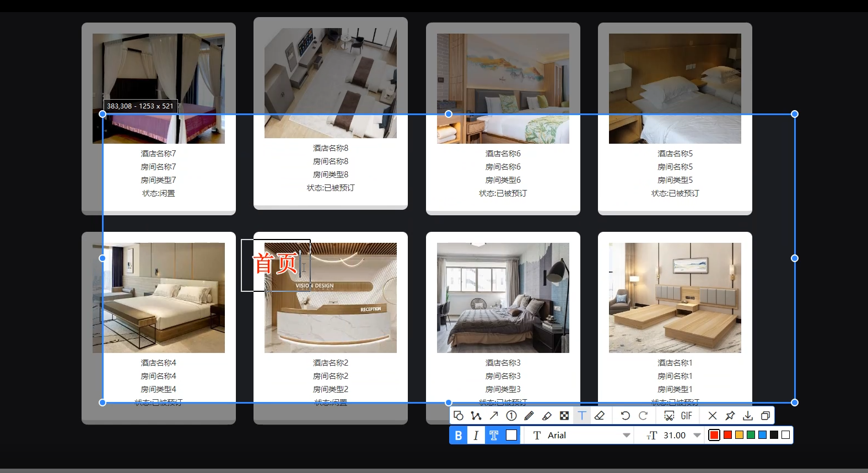Copy the screenshot to clipboard
Screen dimensions: 868x473
[x=765, y=416]
